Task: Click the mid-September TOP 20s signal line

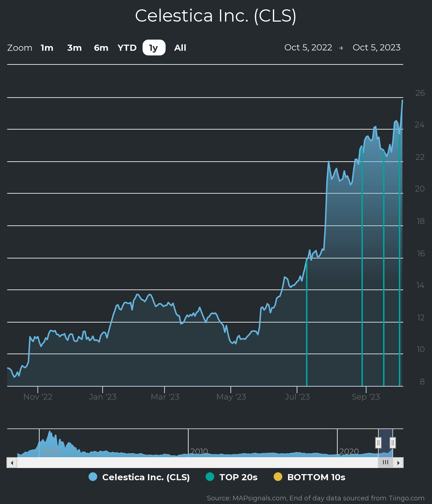Action: point(384,268)
